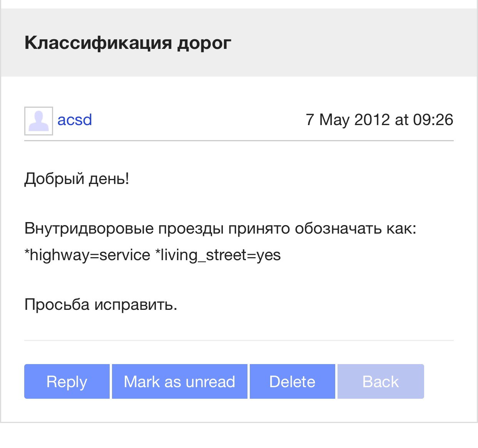Click the *highway=service tag text
Screen dimensions: 478x448
[x=87, y=255]
